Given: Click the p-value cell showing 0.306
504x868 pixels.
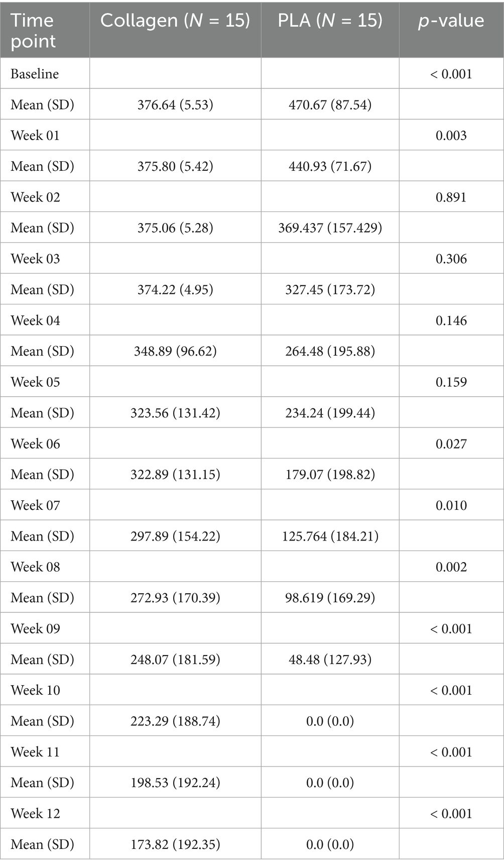Looking at the screenshot, I should (451, 259).
